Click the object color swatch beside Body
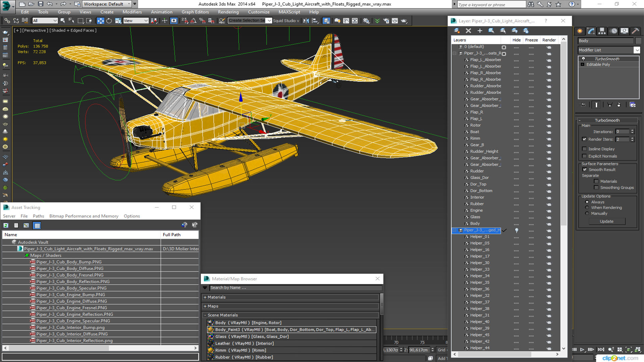644x362 pixels. pyautogui.click(x=638, y=41)
